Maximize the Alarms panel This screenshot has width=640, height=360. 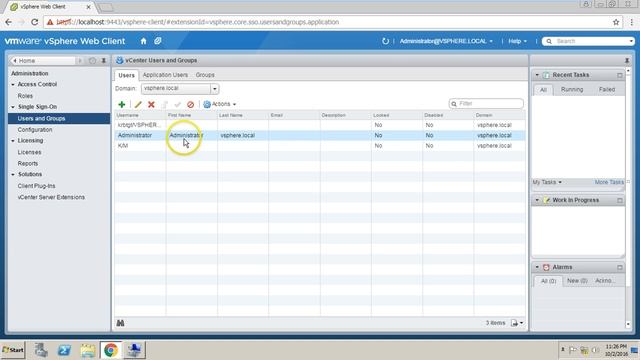coord(620,267)
